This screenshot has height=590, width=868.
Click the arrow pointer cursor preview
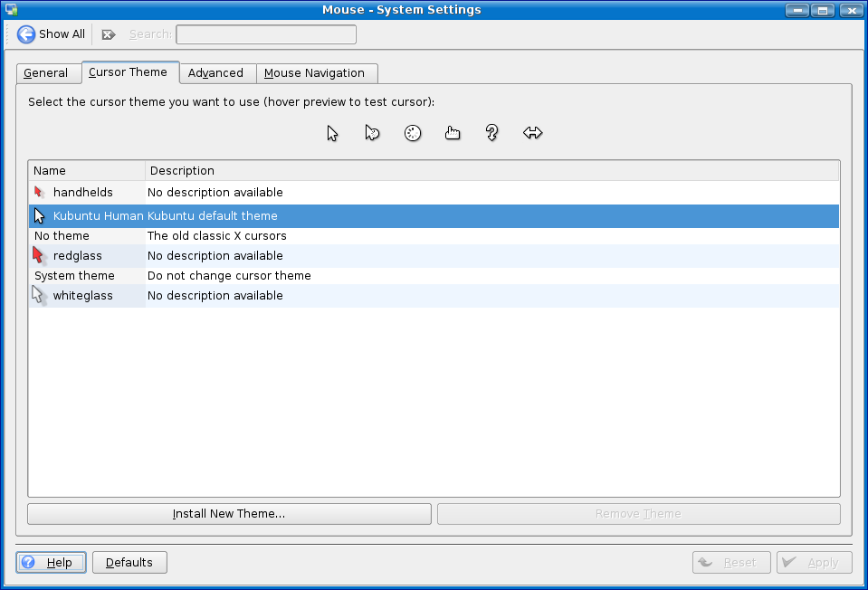click(x=333, y=133)
